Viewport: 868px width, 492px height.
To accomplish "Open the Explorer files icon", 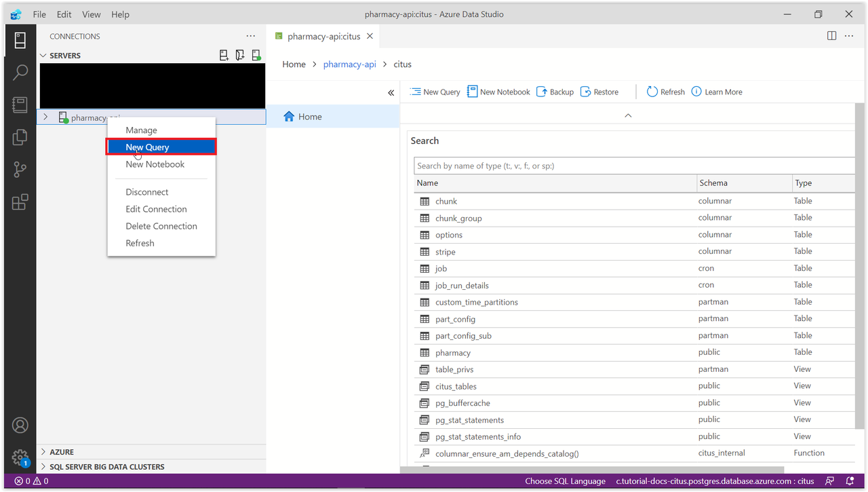I will click(x=20, y=137).
